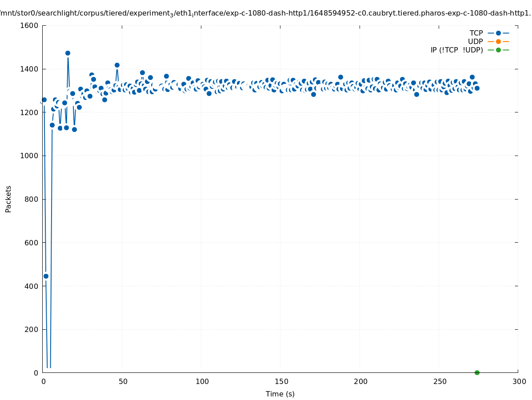Click the blue TCP legend marker
The height and width of the screenshot is (400, 532).
tap(498, 33)
